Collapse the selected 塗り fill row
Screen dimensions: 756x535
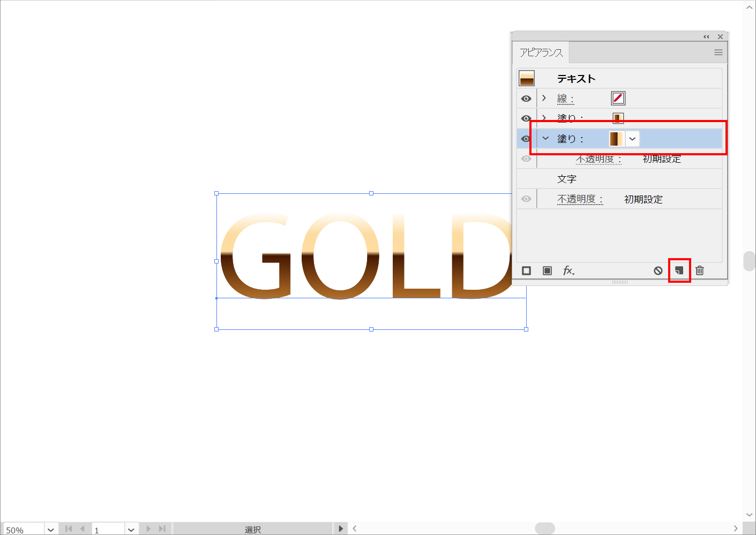545,138
